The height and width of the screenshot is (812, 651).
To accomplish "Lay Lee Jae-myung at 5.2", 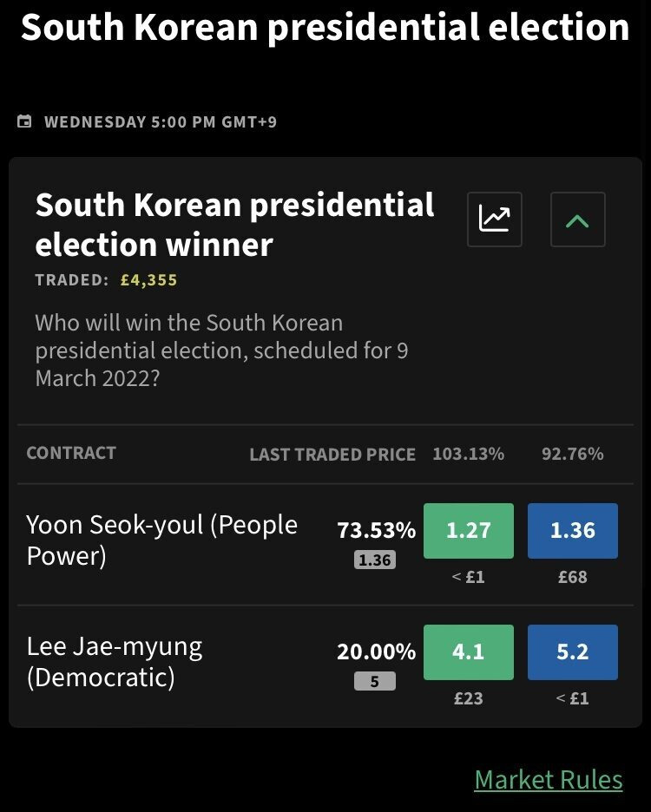I will pos(573,652).
